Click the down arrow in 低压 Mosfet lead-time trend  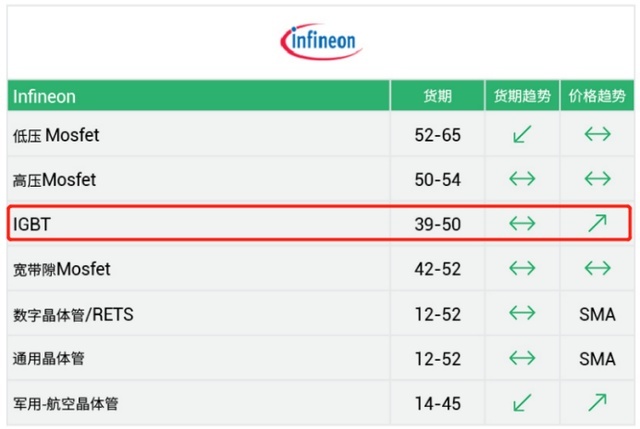point(522,134)
